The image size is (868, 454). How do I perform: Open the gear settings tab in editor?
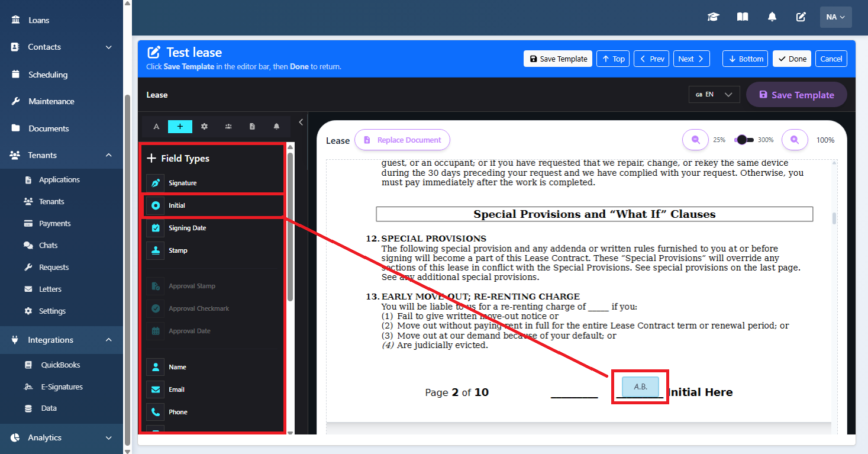point(204,127)
